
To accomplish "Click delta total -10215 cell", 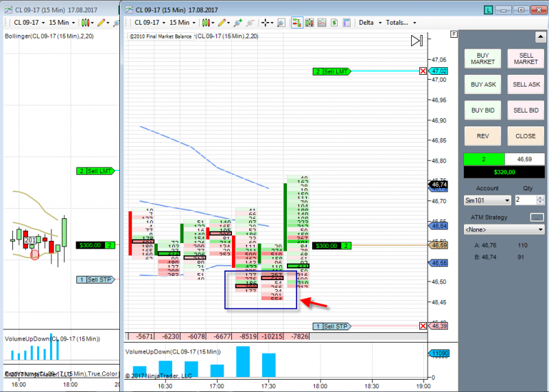I will pyautogui.click(x=270, y=336).
